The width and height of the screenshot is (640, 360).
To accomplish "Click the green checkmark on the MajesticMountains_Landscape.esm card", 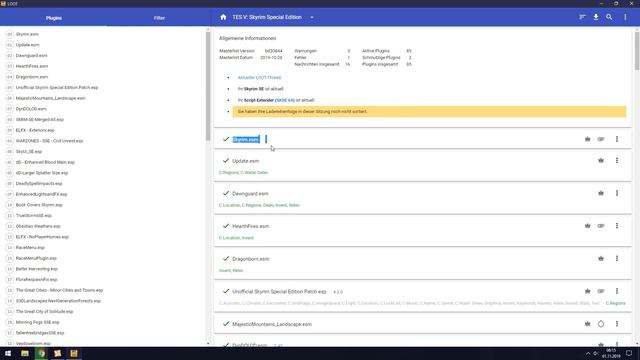I will coord(226,324).
